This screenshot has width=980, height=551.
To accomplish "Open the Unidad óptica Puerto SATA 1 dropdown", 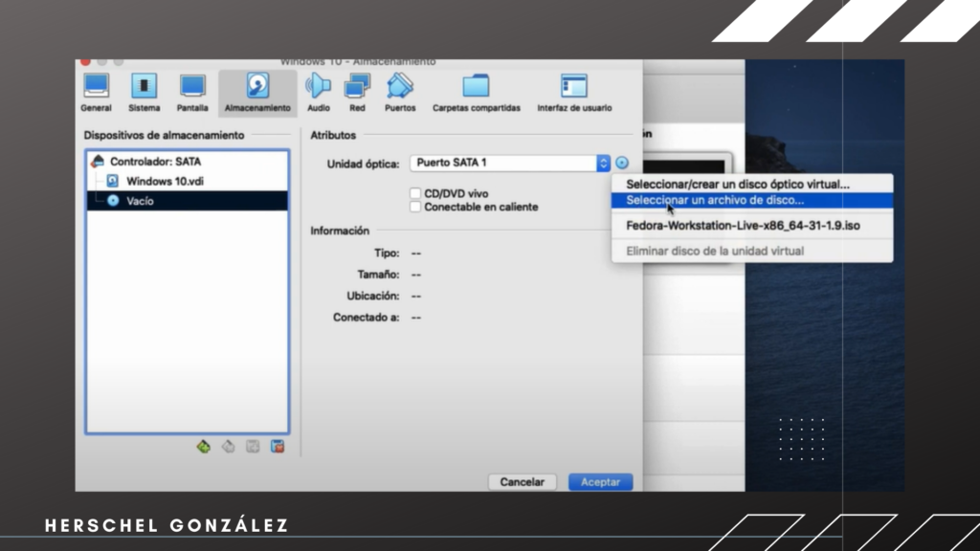I will [x=509, y=163].
